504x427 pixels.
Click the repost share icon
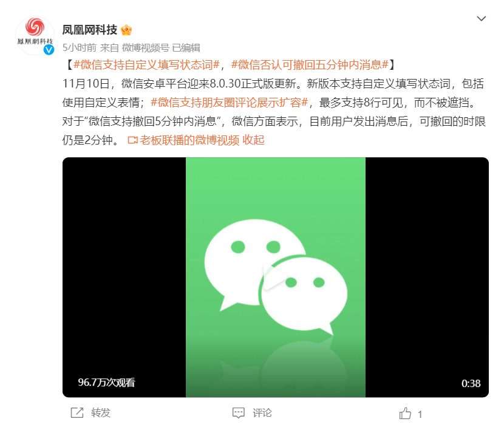point(77,413)
